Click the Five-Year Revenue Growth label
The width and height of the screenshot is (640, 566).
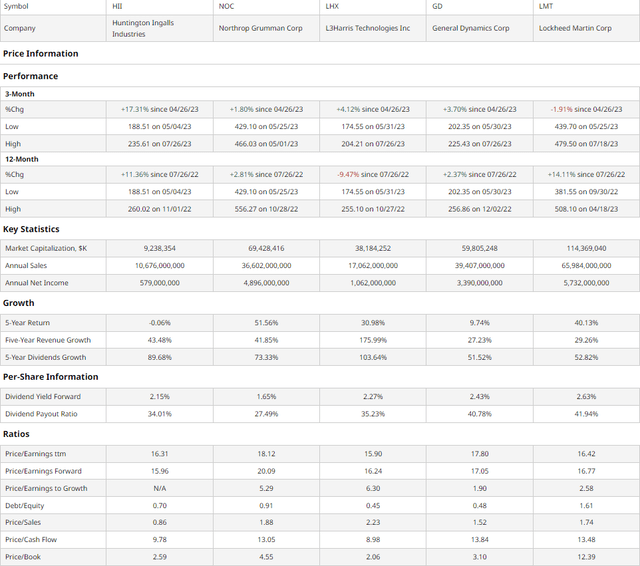click(48, 340)
